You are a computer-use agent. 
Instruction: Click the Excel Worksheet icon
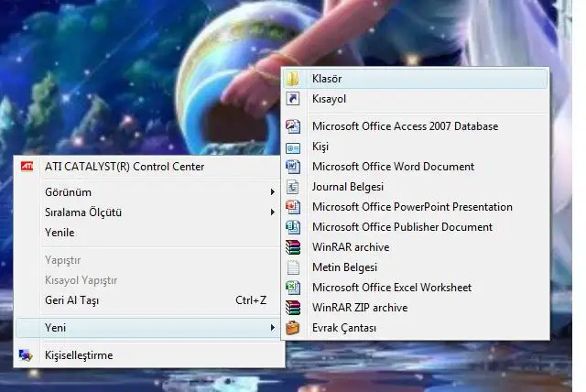[x=293, y=288]
